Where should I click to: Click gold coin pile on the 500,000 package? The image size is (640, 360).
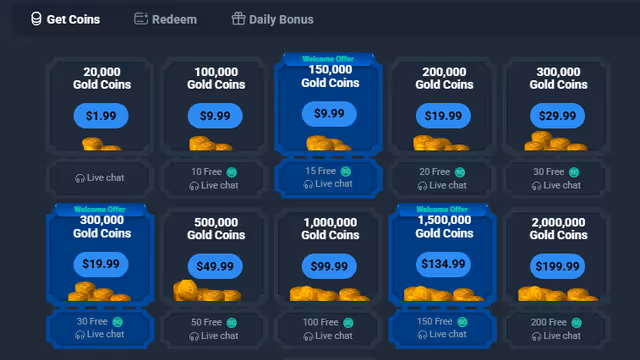click(207, 291)
